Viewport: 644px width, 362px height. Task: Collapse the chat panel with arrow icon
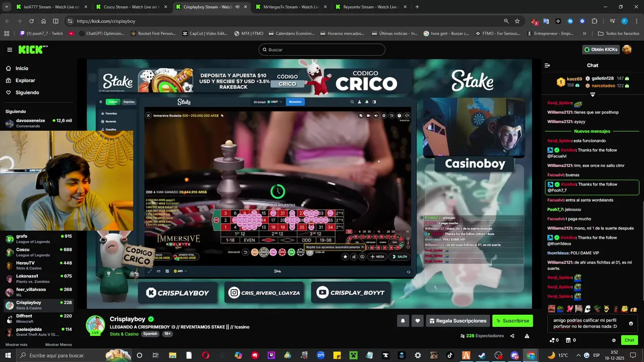(x=547, y=65)
